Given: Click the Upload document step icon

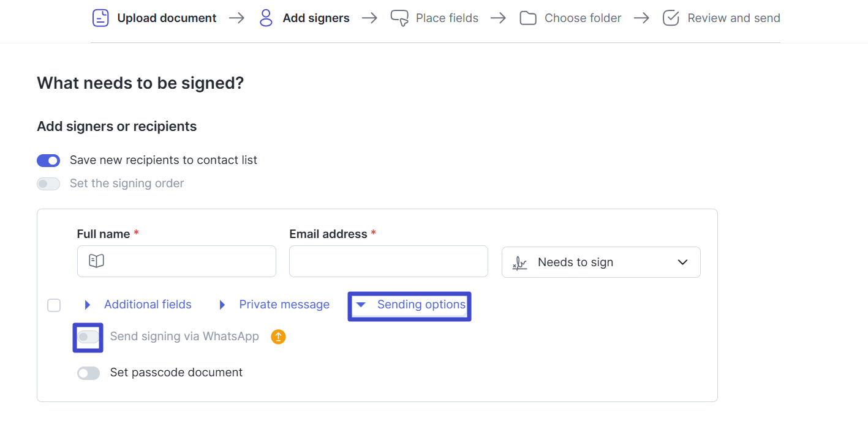Looking at the screenshot, I should 100,18.
